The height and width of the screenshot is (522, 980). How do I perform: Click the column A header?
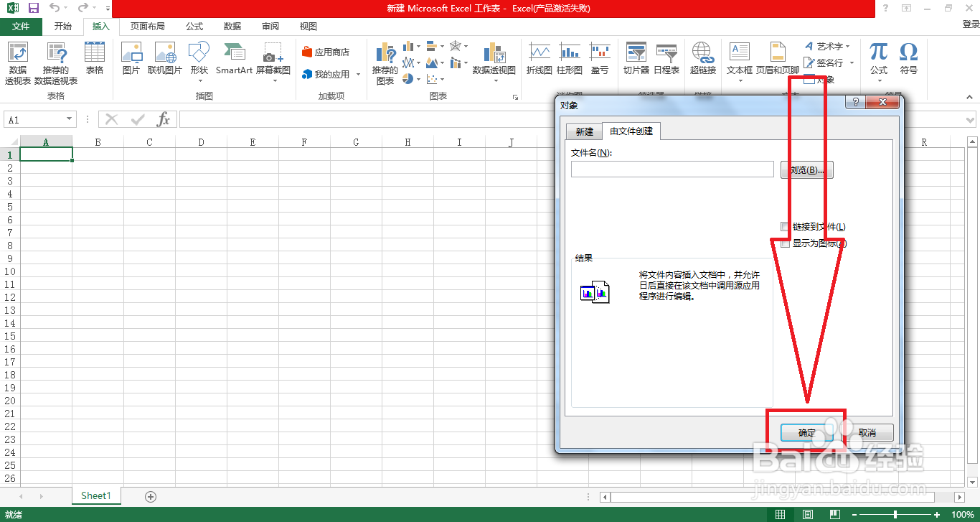tap(46, 141)
